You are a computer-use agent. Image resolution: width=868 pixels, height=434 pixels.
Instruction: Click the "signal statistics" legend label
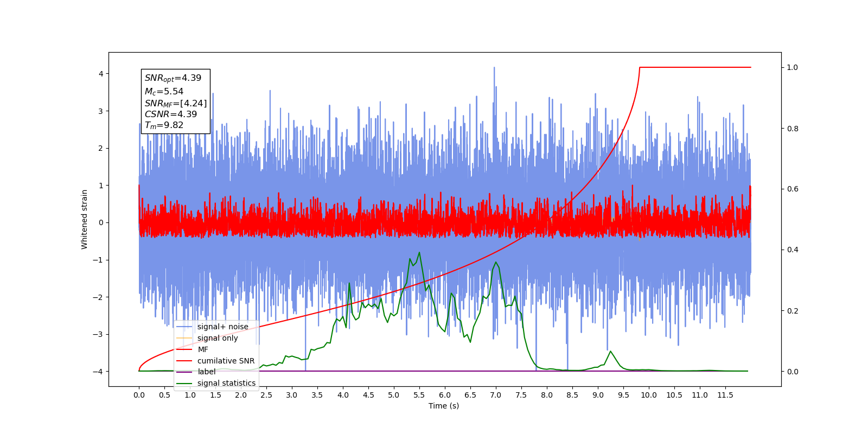[226, 383]
